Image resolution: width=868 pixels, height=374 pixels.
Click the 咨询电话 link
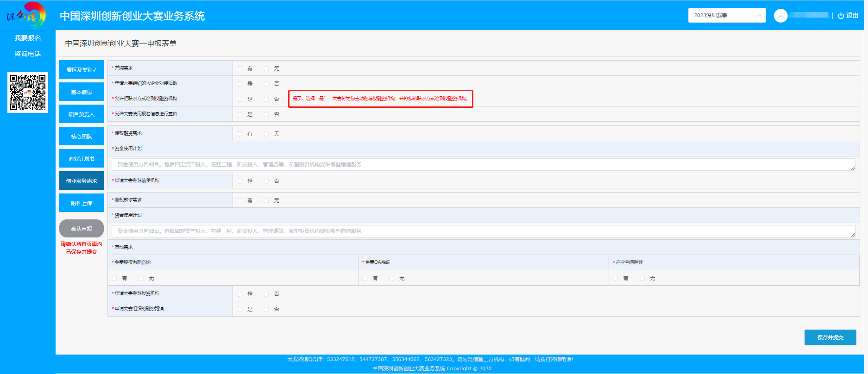tap(28, 54)
